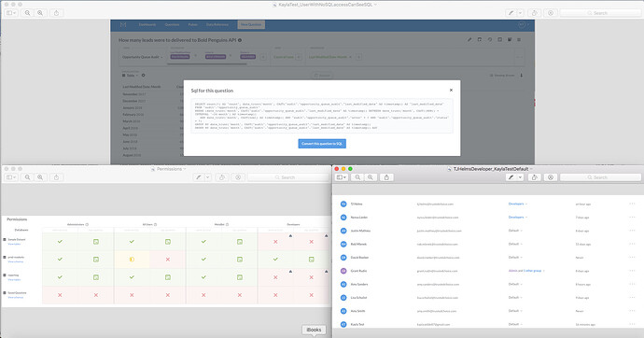
Task: Zoom in in TJHelmsDeveloper_KaylaTestDefault window
Action: coord(370,177)
